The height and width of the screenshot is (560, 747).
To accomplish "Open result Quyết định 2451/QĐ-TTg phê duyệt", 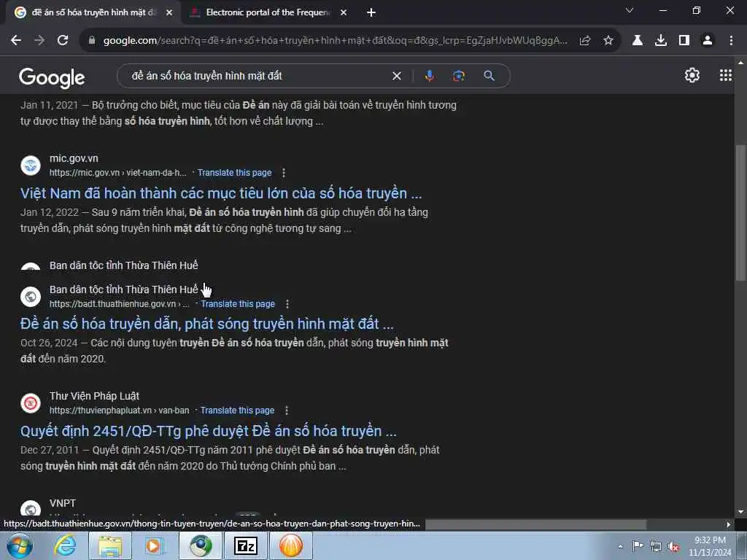I will (x=208, y=431).
